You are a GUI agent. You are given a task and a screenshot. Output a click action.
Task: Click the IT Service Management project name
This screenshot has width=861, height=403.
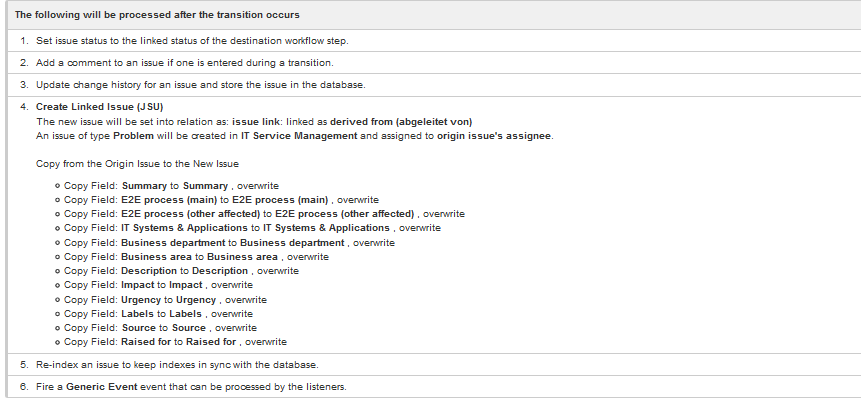tap(299, 136)
